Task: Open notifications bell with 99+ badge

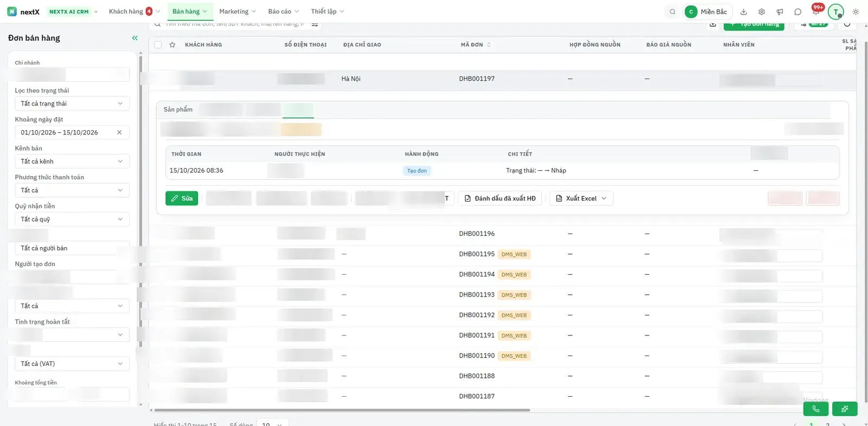Action: pyautogui.click(x=816, y=11)
